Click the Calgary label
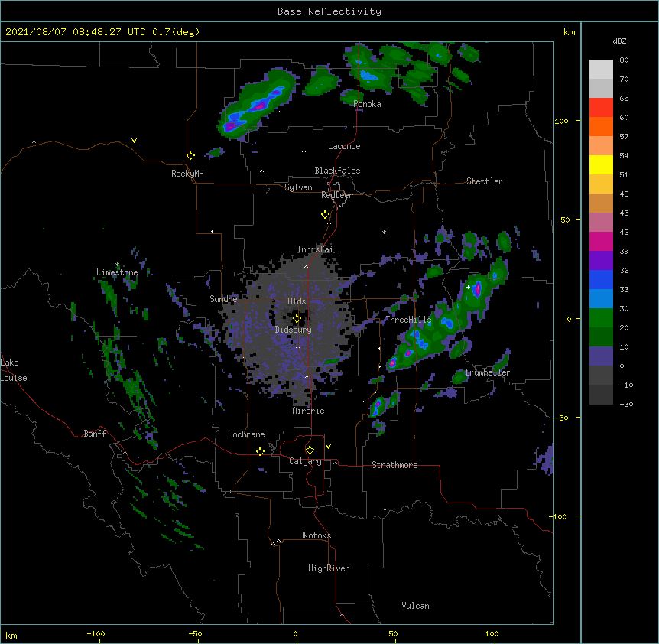Viewport: 659px width, 644px height. click(x=306, y=461)
